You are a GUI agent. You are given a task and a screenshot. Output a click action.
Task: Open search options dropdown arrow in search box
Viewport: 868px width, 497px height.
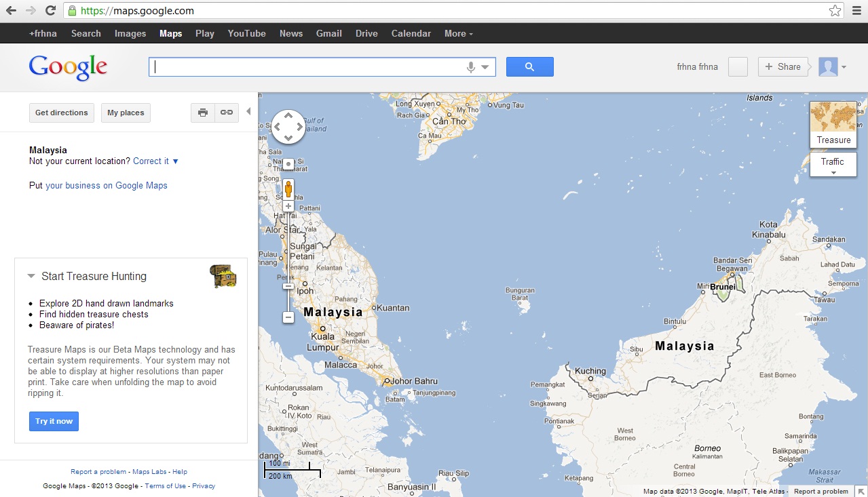coord(485,67)
